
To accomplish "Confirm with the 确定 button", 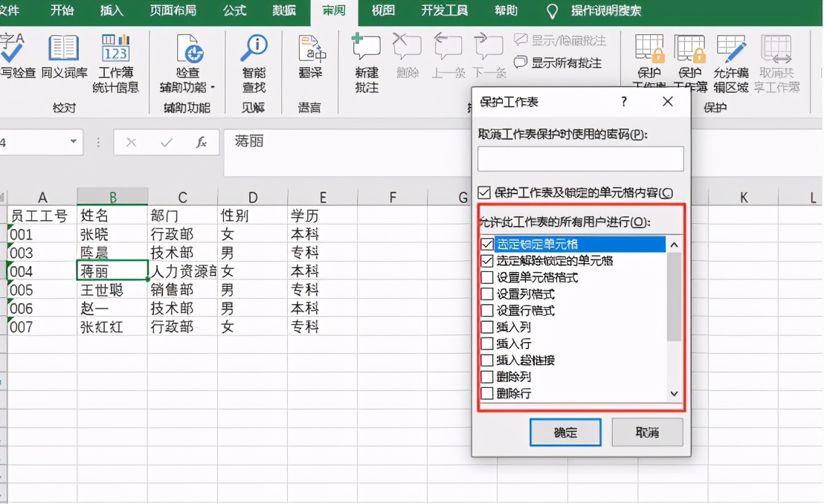I will 565,433.
